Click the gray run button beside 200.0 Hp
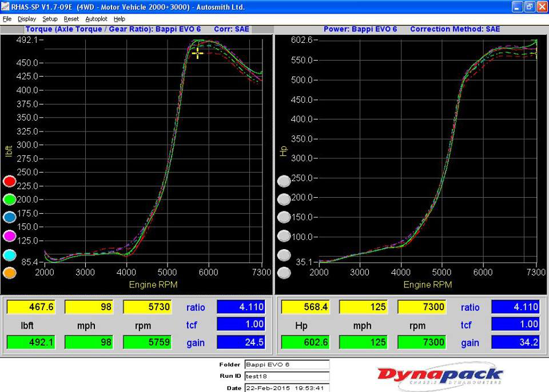 coord(284,199)
